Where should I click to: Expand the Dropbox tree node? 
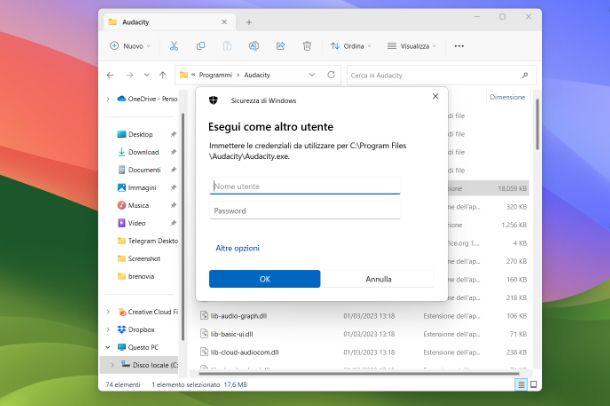click(108, 330)
